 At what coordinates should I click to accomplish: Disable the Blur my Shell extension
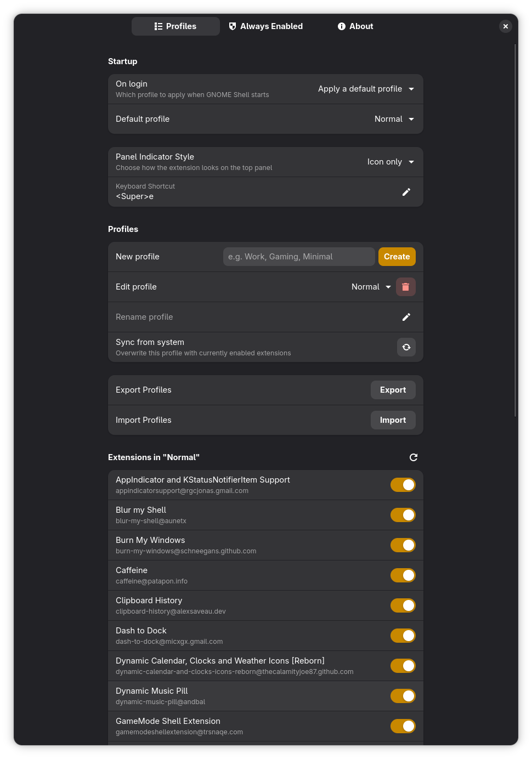(x=403, y=515)
